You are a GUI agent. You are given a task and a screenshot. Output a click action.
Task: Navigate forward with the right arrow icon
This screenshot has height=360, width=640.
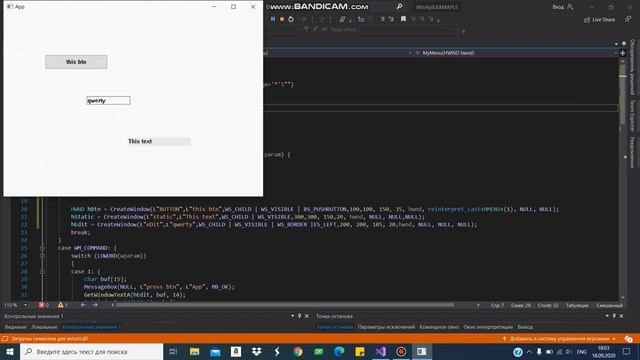95,305
